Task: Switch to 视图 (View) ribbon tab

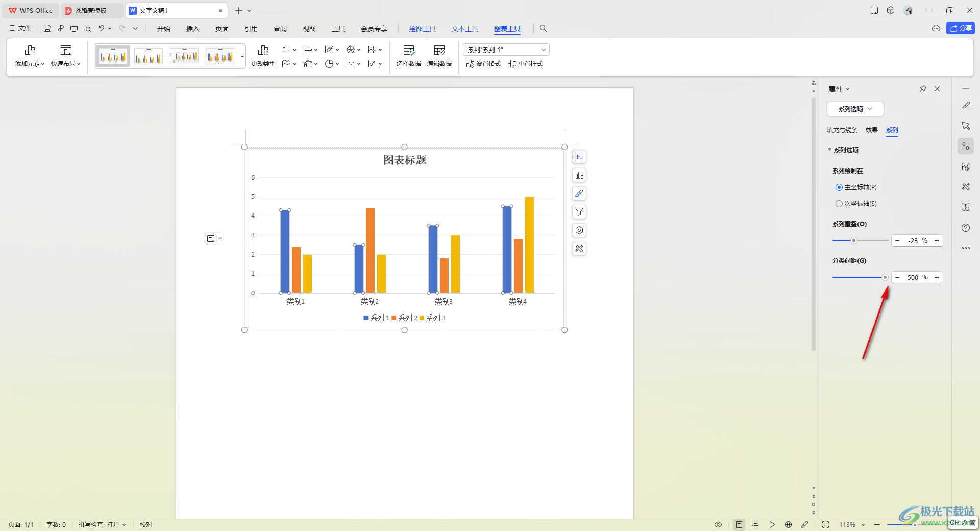Action: (309, 29)
